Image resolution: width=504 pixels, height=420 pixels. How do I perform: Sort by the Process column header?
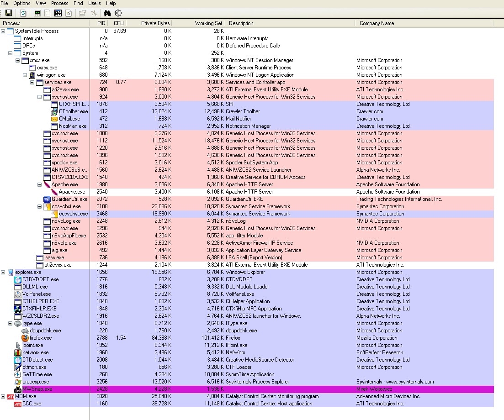click(44, 23)
